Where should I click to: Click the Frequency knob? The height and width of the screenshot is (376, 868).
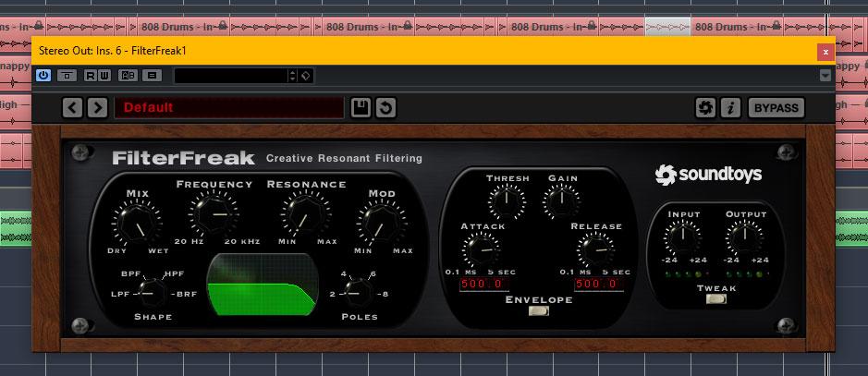pos(214,212)
